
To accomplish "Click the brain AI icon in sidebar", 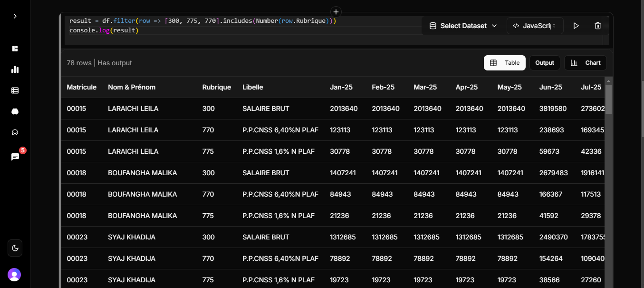I will [15, 111].
